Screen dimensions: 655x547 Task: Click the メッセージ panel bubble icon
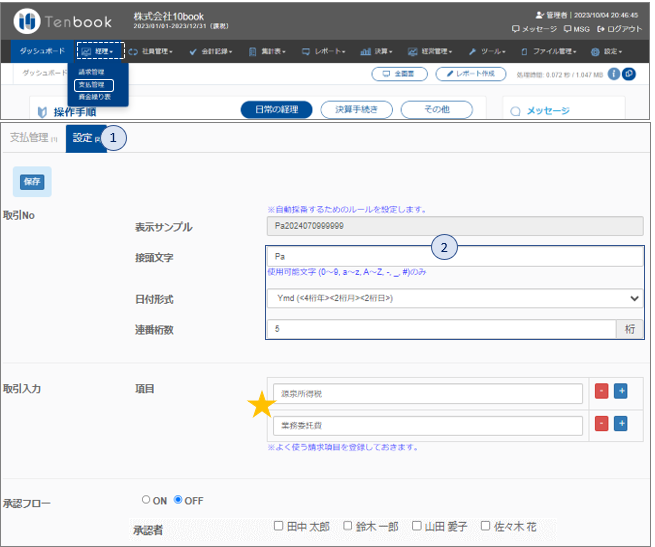pos(515,111)
